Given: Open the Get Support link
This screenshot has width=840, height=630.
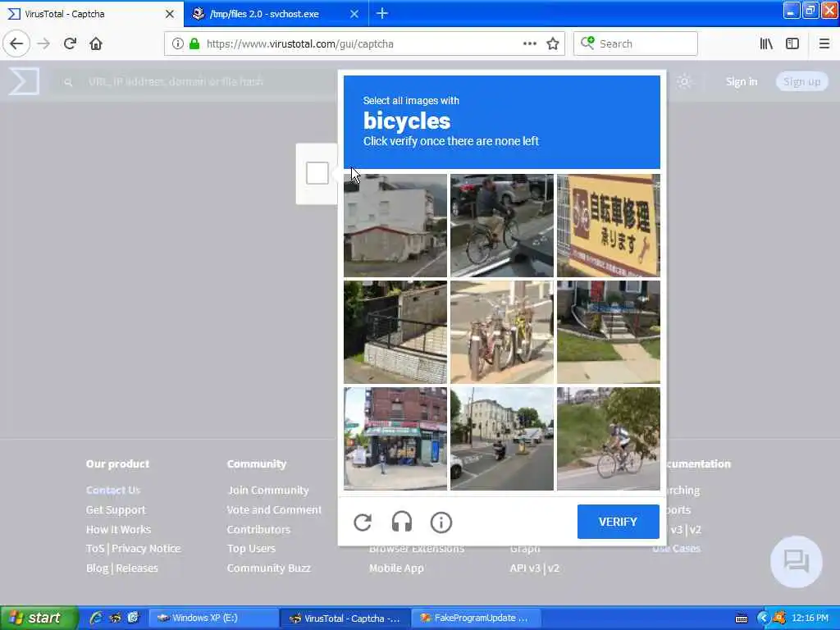Looking at the screenshot, I should click(x=116, y=509).
